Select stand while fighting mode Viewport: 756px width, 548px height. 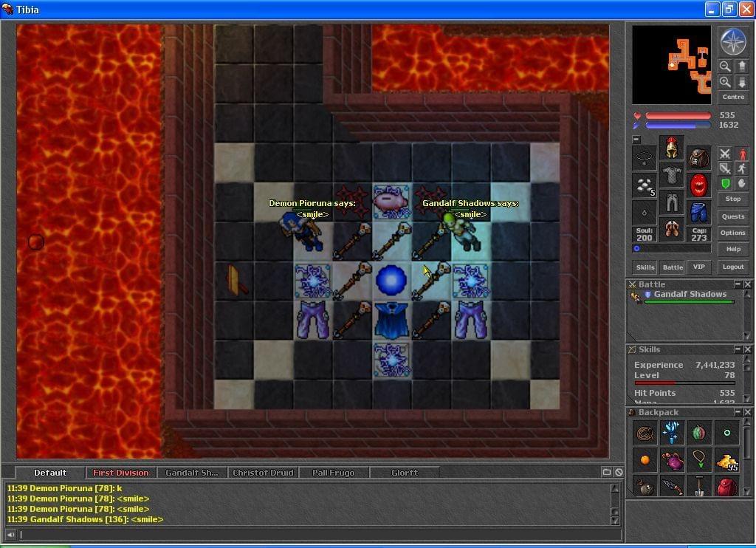point(741,154)
